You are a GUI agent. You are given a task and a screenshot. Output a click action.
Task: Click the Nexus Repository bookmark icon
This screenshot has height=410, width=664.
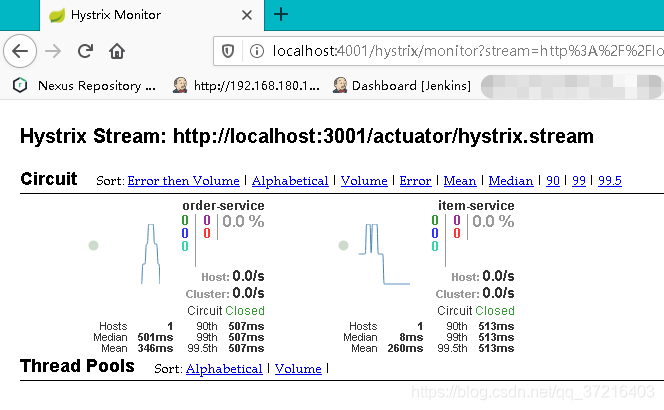click(20, 85)
